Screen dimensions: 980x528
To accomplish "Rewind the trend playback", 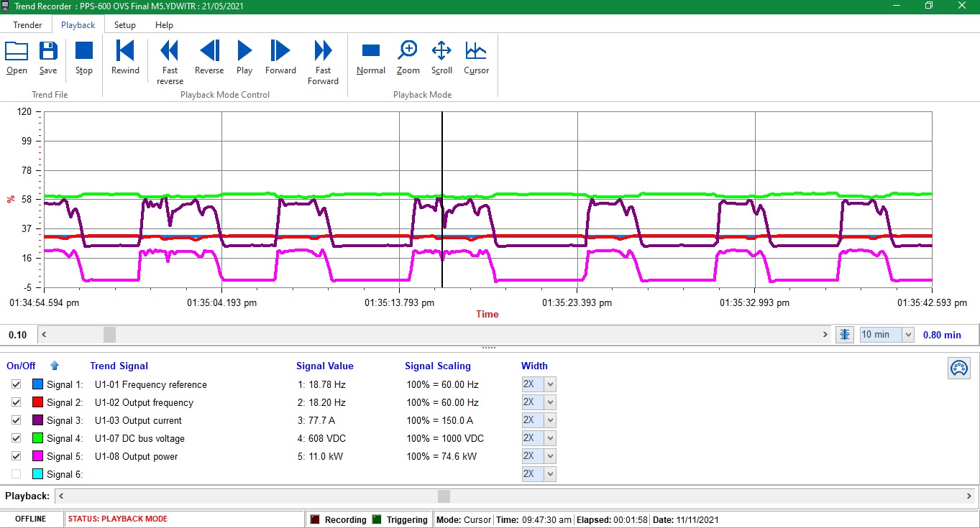I will click(x=125, y=58).
